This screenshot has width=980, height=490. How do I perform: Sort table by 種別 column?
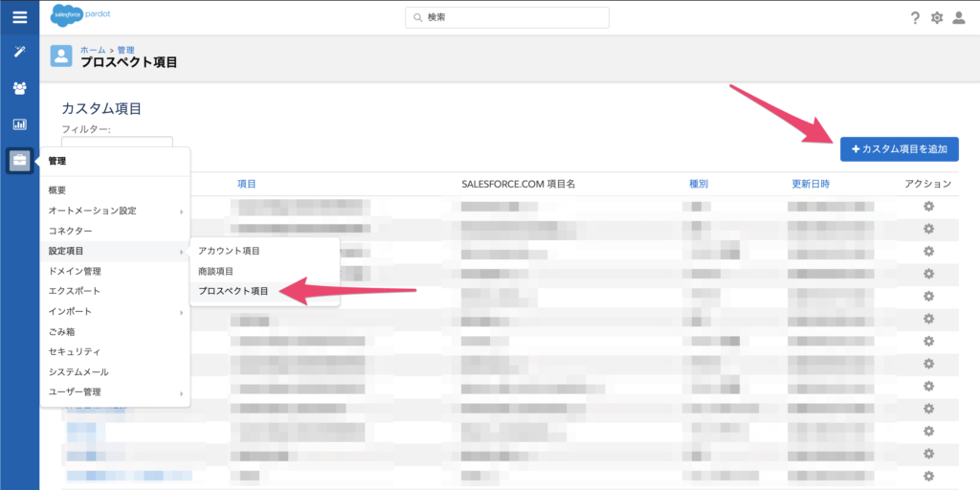(x=698, y=184)
